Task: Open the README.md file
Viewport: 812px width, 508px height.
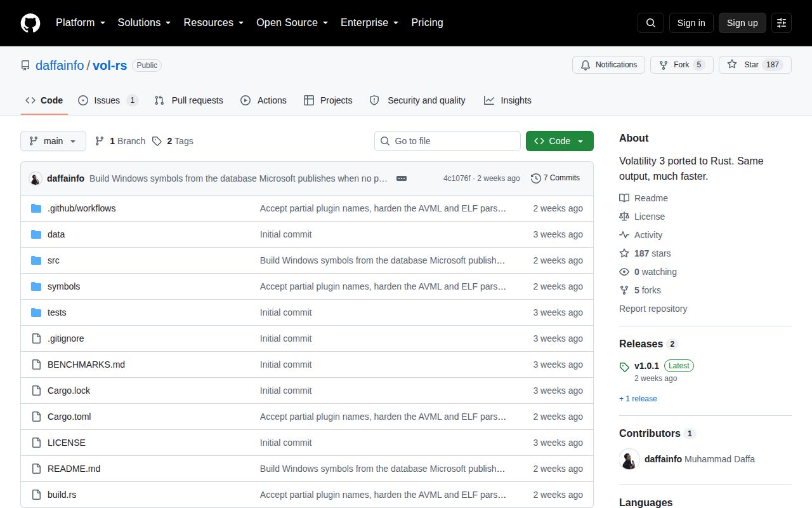Action: point(74,469)
